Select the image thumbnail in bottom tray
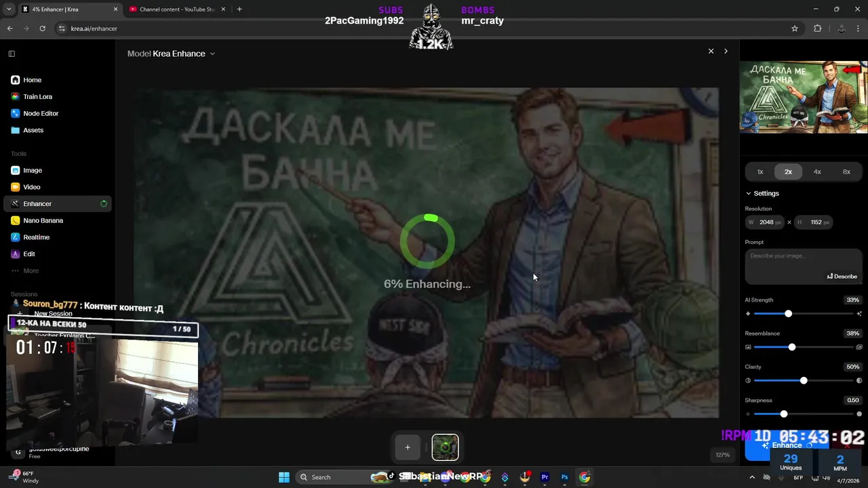This screenshot has width=868, height=488. point(446,447)
